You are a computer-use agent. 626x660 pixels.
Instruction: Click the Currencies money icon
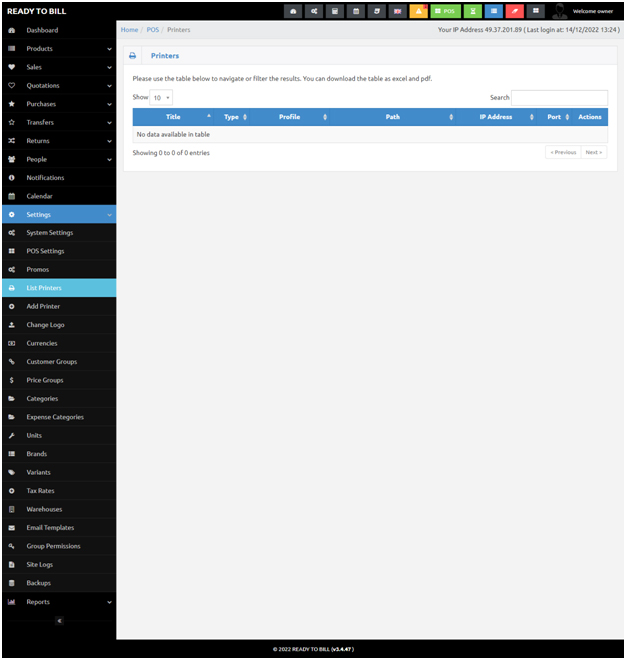(x=12, y=343)
